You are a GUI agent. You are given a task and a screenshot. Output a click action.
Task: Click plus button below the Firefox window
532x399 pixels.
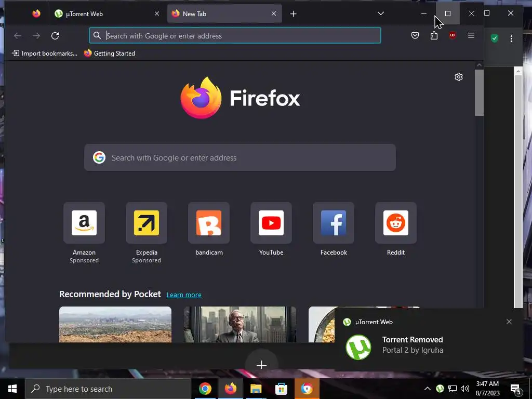(x=262, y=365)
